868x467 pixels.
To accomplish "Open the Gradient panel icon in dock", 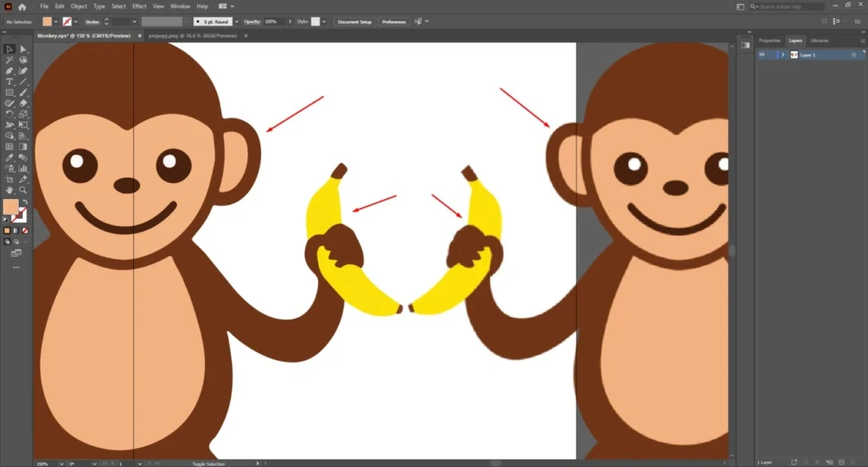I will click(745, 46).
